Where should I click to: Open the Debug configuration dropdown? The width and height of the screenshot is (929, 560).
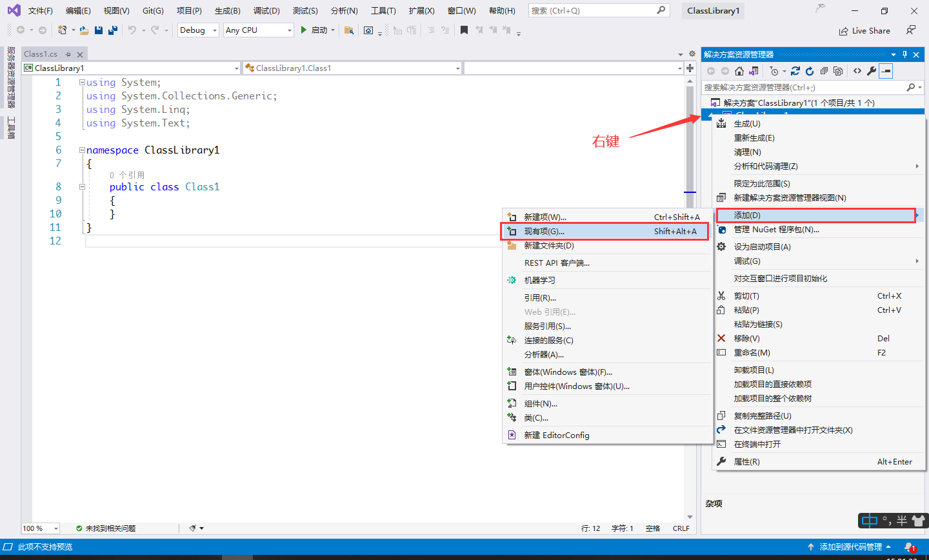pos(198,30)
